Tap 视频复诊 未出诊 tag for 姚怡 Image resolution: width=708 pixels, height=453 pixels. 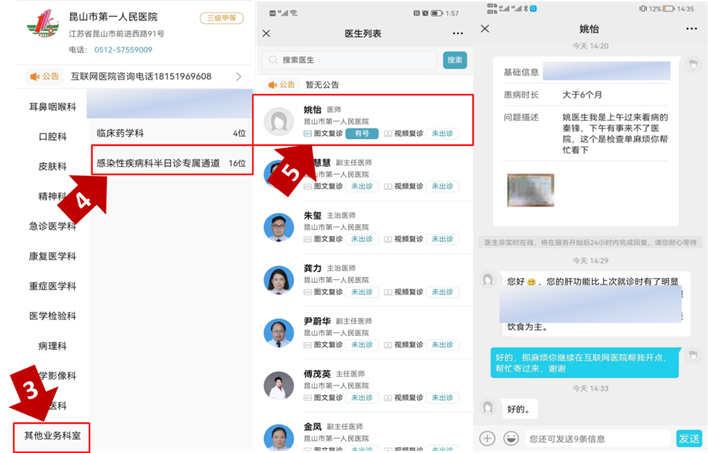pos(442,134)
